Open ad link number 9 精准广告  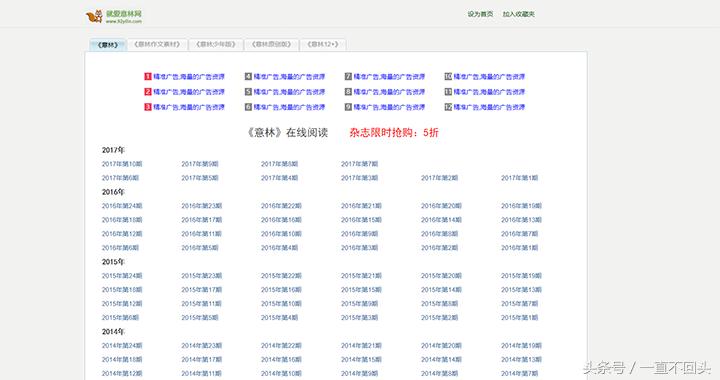[x=389, y=107]
